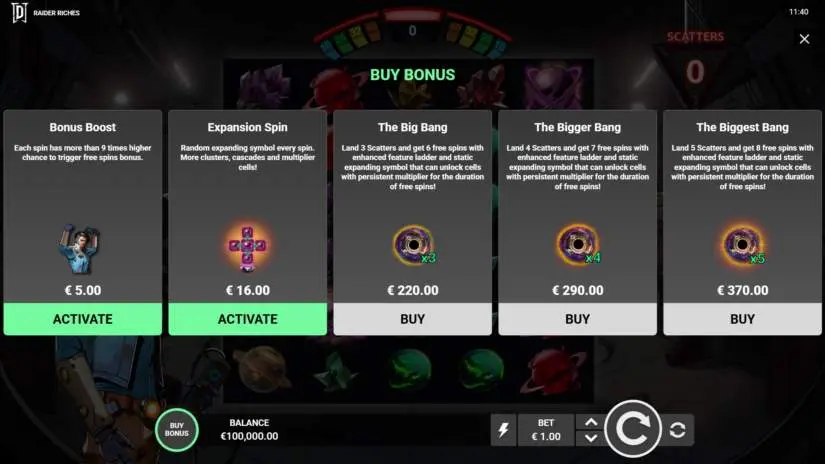The height and width of the screenshot is (464, 825).
Task: Buy The Biggest Bang for €370.00
Action: [x=742, y=319]
